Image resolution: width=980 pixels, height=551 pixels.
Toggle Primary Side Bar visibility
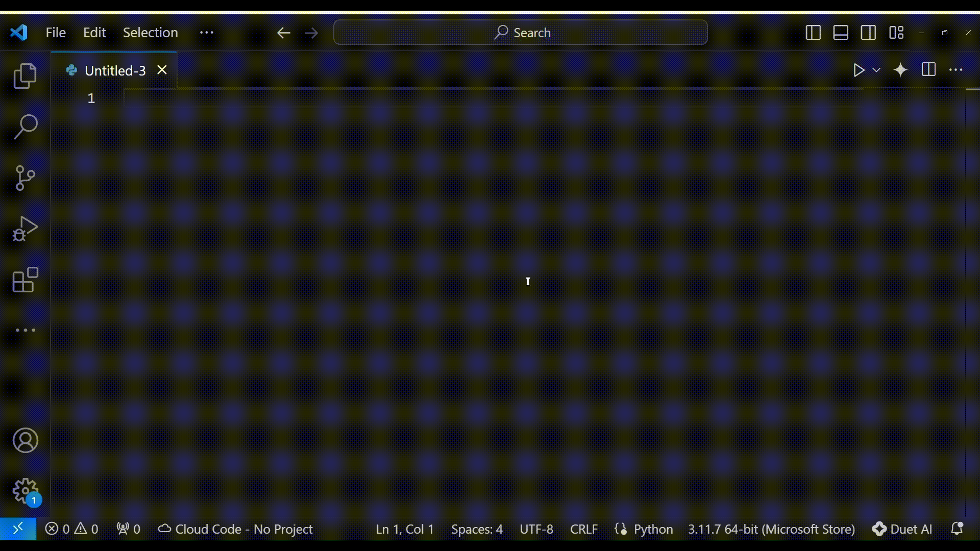(x=813, y=33)
